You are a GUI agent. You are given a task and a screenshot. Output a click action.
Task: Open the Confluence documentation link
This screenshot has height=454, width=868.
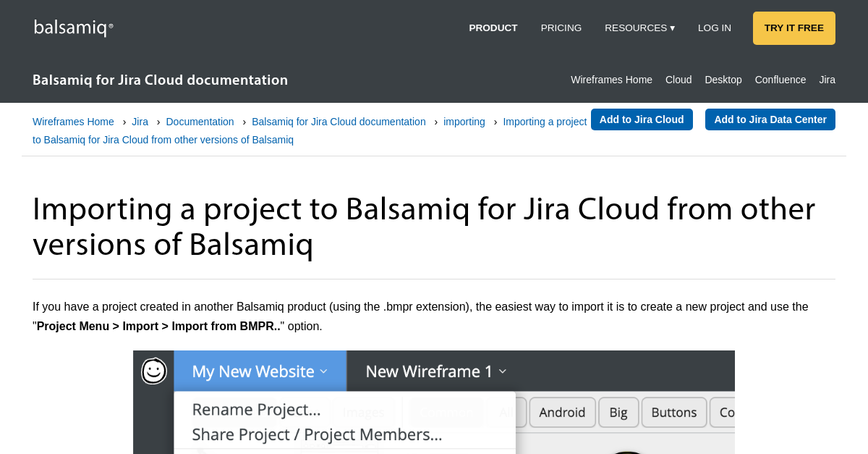780,80
